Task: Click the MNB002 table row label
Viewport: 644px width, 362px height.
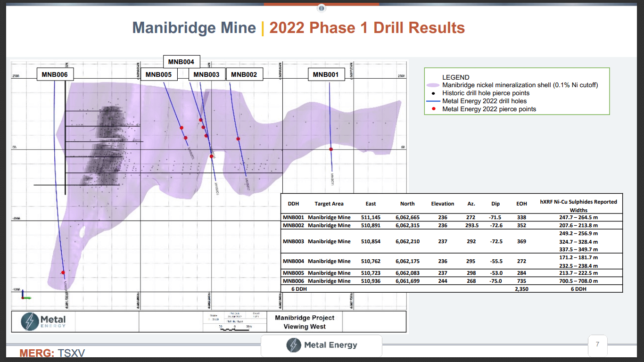Action: pos(294,225)
